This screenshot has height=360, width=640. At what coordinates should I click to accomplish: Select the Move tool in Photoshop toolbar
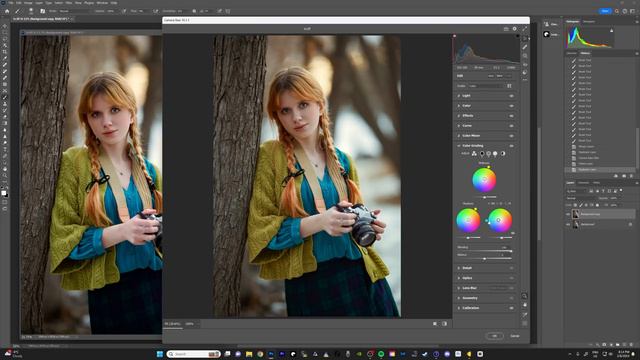(x=4, y=26)
